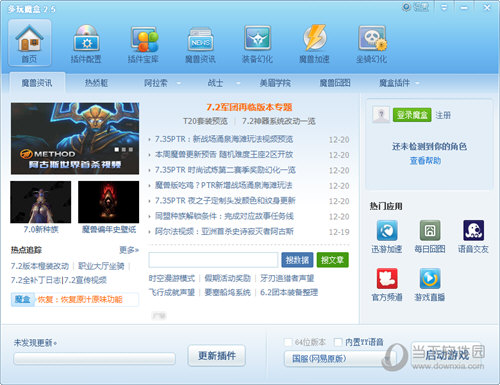Viewport: 500px width, 385px height.
Task: Click the 更新插件 update plugins button
Action: pos(217,356)
